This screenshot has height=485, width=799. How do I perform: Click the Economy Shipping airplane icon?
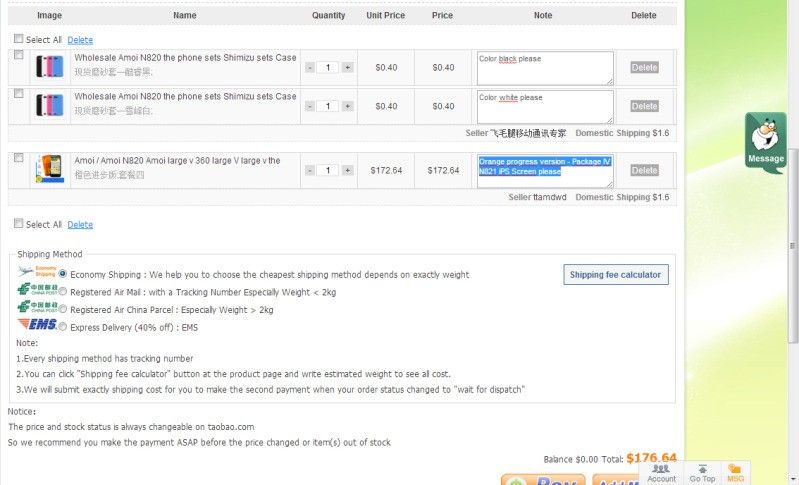pyautogui.click(x=37, y=271)
